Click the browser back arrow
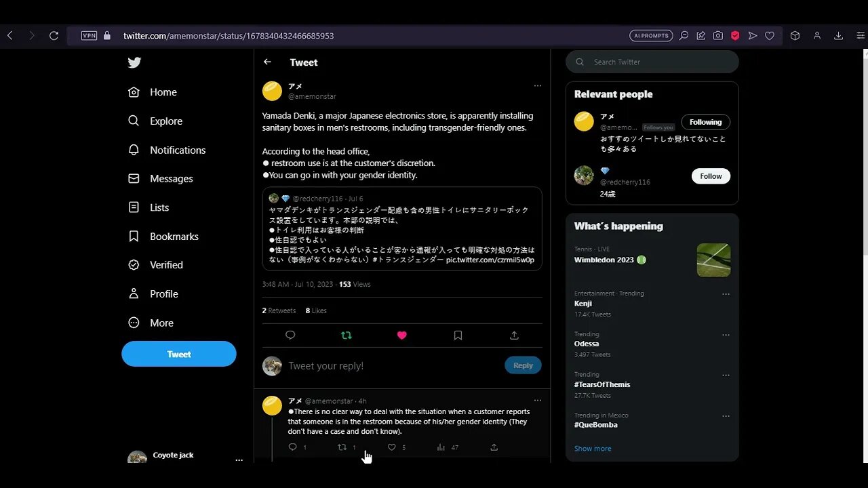Viewport: 868px width, 488px height. (x=10, y=35)
